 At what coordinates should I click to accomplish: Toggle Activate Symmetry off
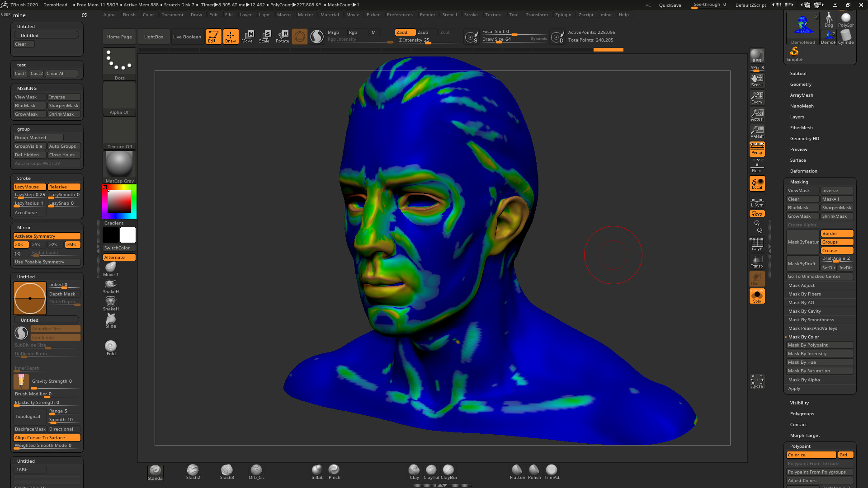(x=47, y=236)
